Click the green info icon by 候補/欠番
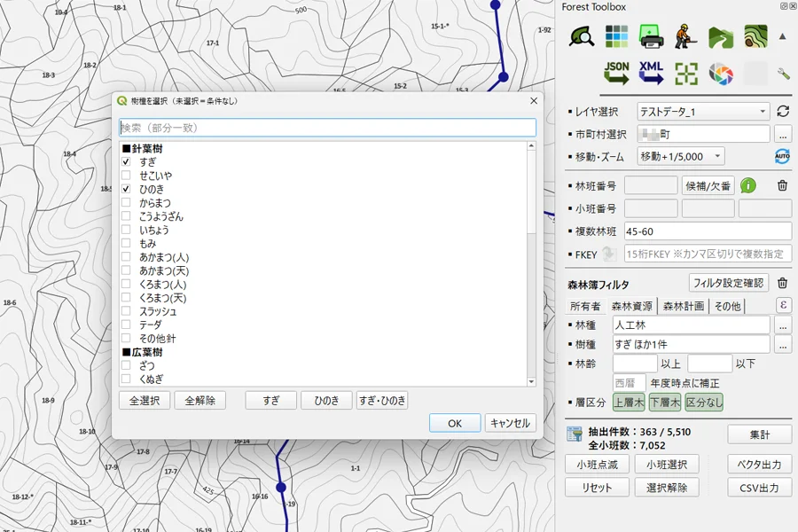 pyautogui.click(x=747, y=186)
